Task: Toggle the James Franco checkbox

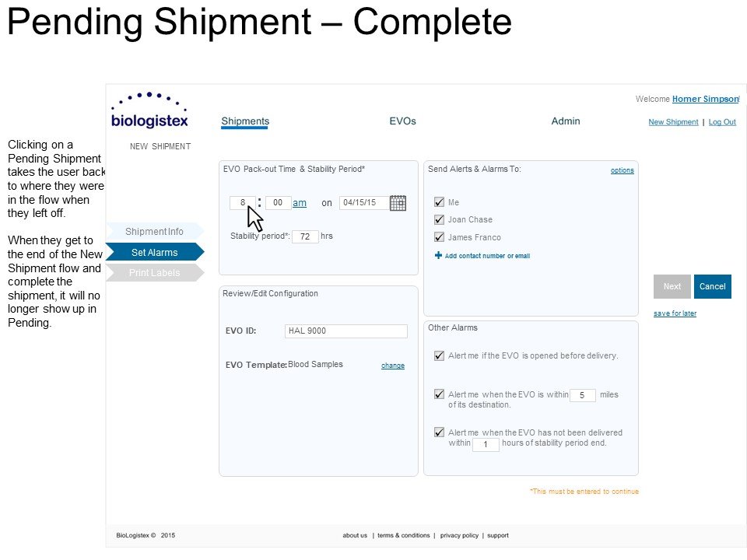Action: pos(439,236)
